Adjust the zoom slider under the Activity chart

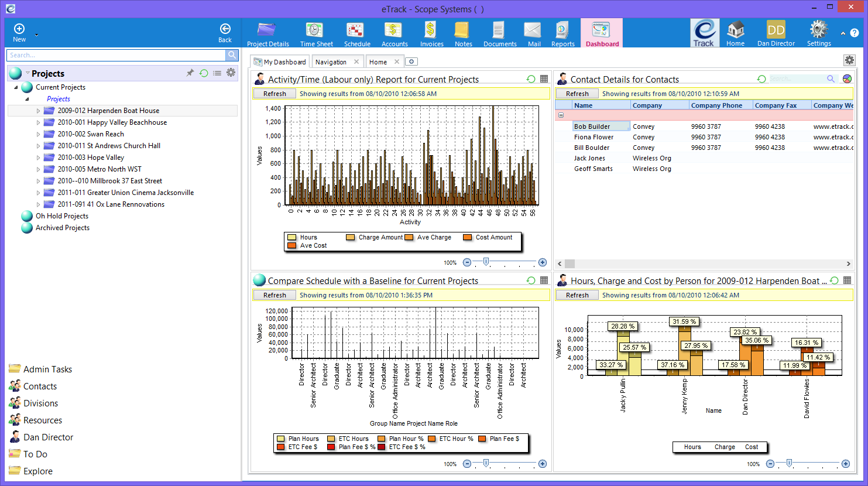pos(486,262)
